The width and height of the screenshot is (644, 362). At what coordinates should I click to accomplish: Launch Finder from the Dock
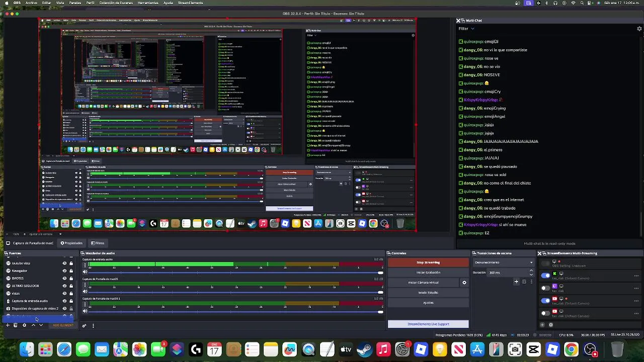point(27,349)
